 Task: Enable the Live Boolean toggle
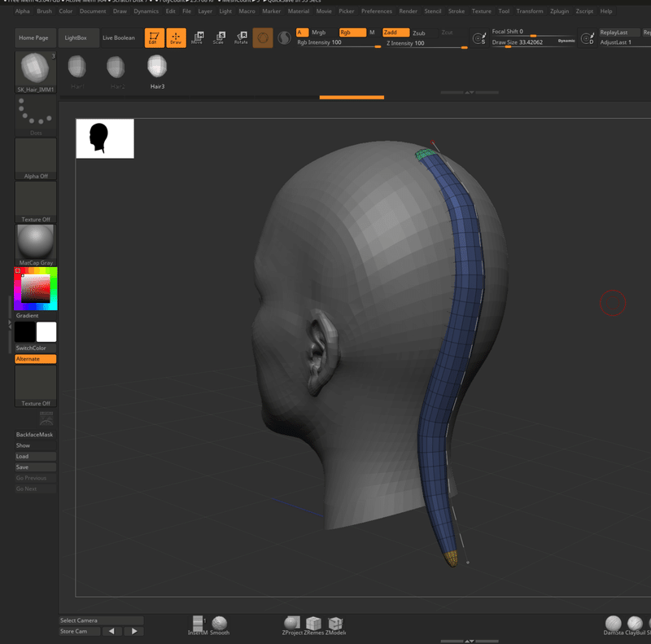(119, 37)
